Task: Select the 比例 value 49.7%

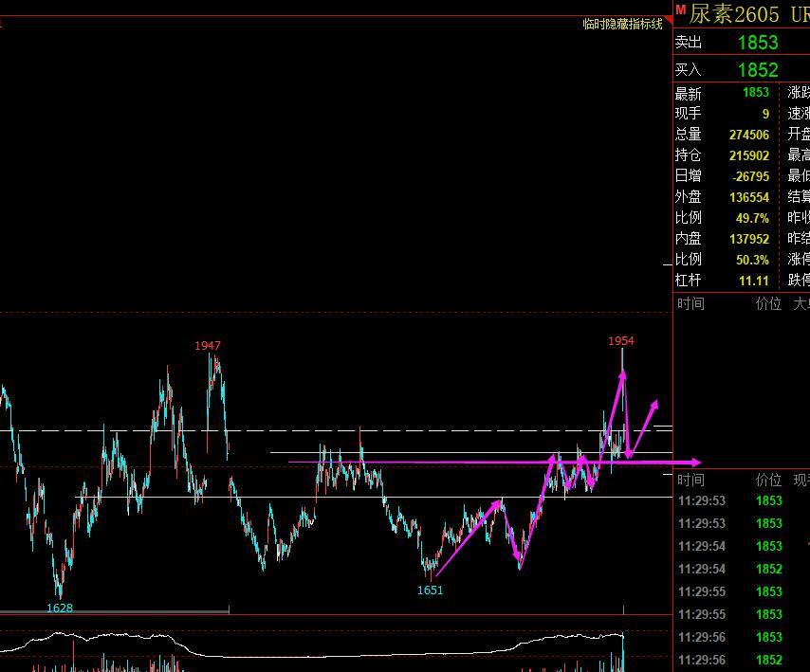Action: (752, 218)
